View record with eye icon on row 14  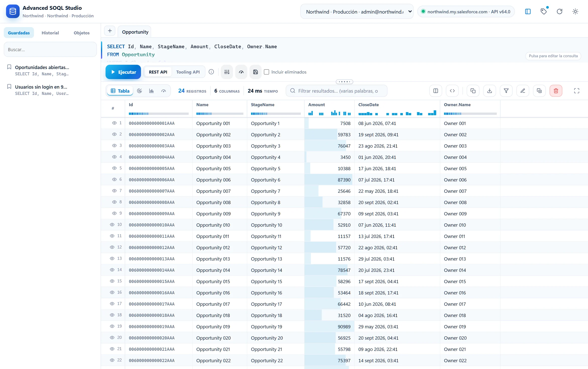112,270
